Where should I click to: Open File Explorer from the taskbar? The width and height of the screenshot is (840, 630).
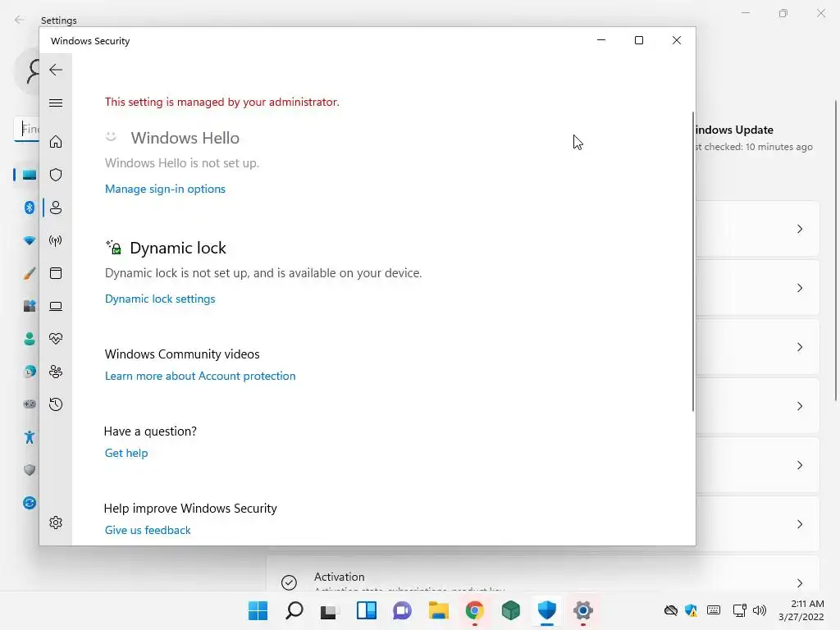438,610
